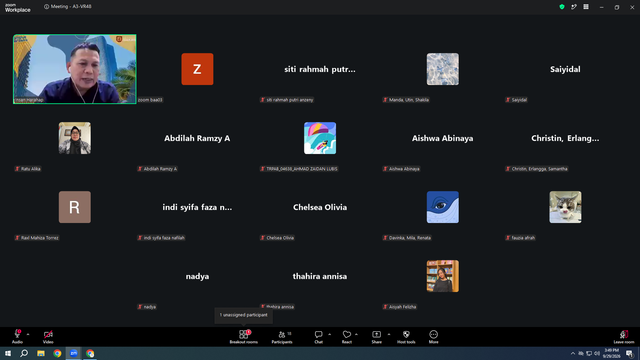640x360 pixels.
Task: Click the Meeting - A3-VR48 title
Action: [71, 7]
